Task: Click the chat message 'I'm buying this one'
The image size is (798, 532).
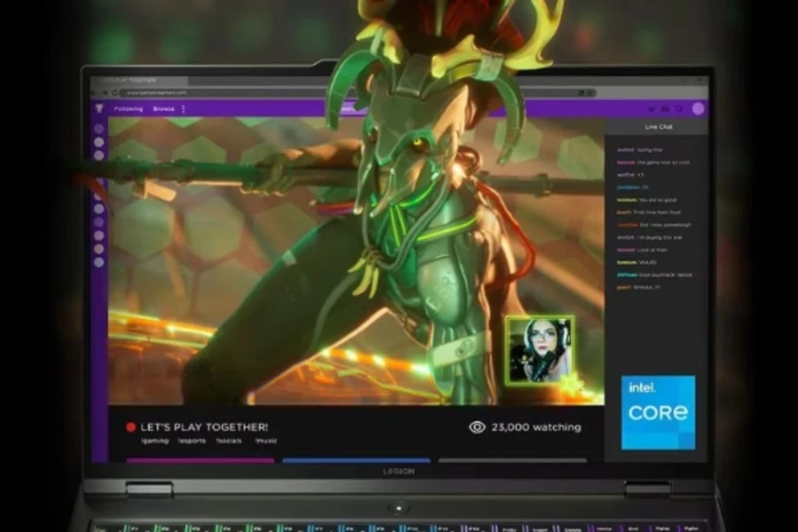Action: pos(649,238)
